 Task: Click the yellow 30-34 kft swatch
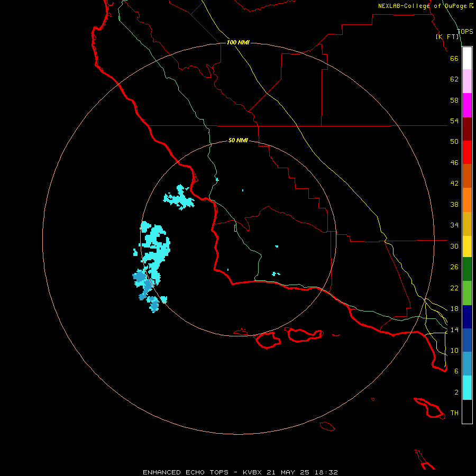(x=467, y=246)
